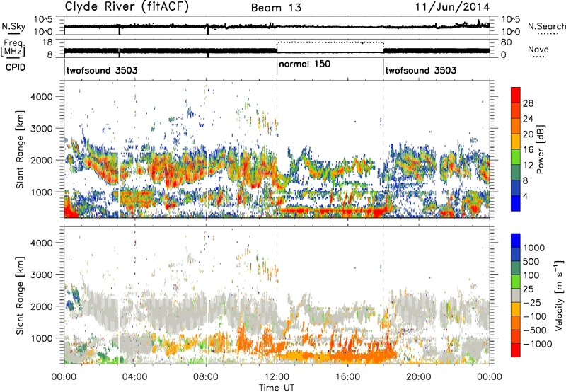Viewport: 566px width, 392px height.
Task: Click the "20:00" time tick label
Action: tap(419, 377)
